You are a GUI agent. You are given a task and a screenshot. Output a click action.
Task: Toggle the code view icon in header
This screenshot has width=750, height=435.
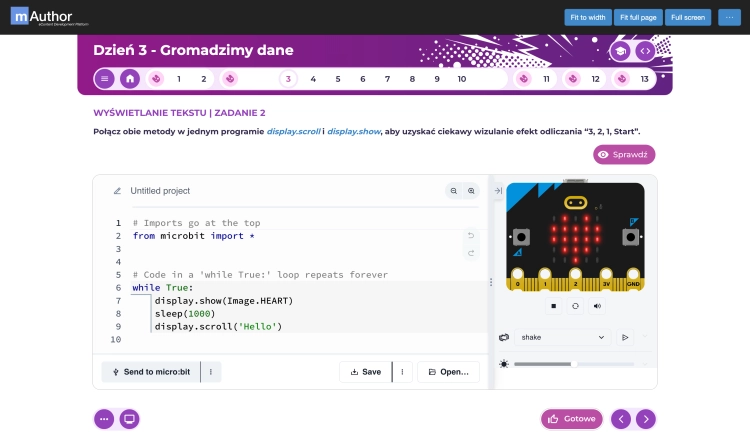(x=645, y=51)
